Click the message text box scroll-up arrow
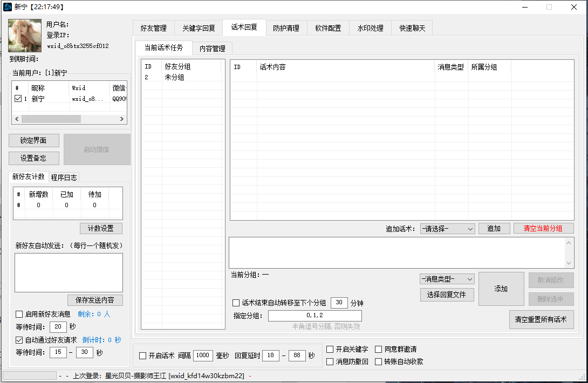This screenshot has width=588, height=383. [569, 243]
